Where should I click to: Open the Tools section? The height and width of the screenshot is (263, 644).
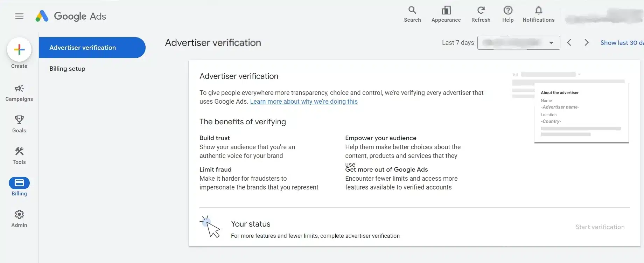pyautogui.click(x=19, y=156)
